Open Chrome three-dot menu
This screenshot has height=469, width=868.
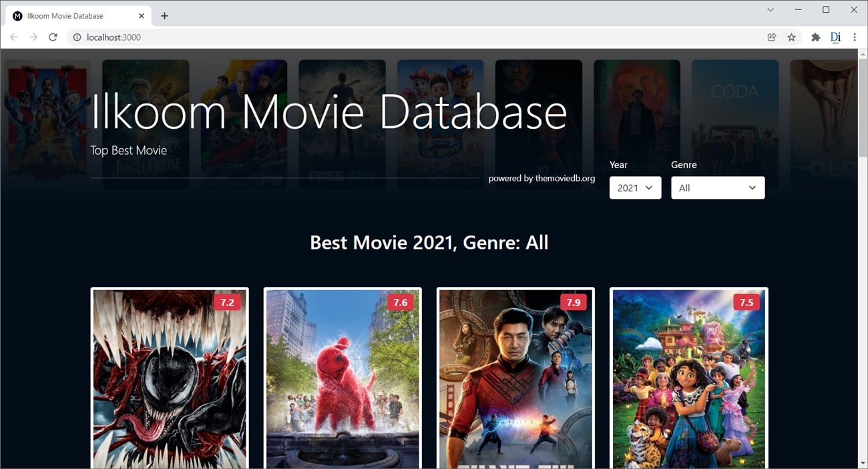point(855,37)
